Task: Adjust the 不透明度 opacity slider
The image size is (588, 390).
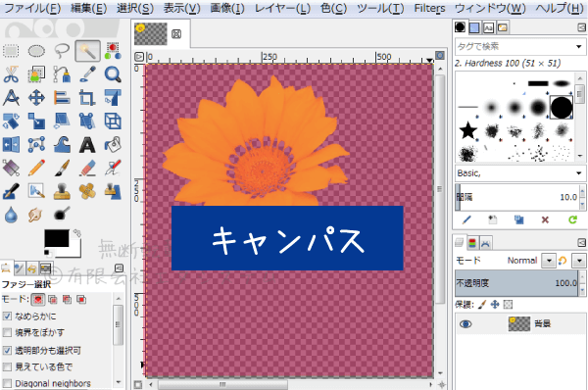Action: [x=516, y=283]
